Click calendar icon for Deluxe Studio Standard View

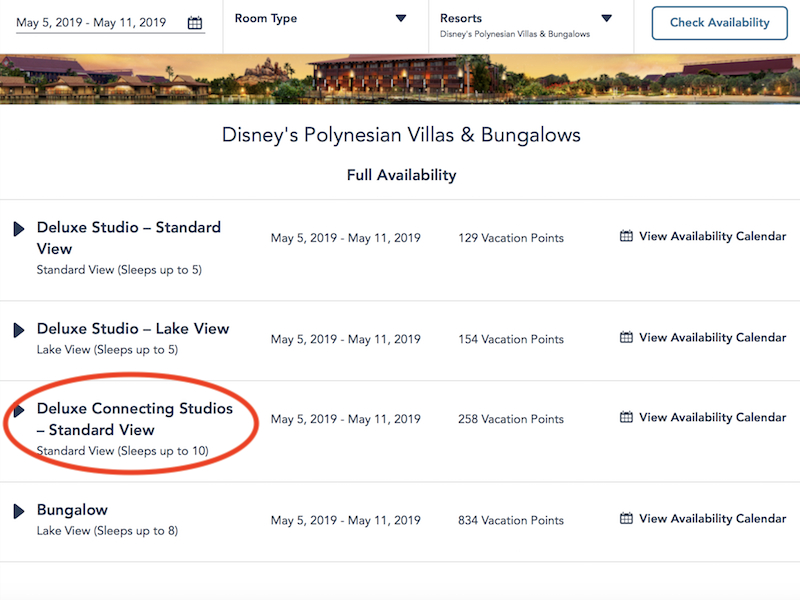coord(626,236)
